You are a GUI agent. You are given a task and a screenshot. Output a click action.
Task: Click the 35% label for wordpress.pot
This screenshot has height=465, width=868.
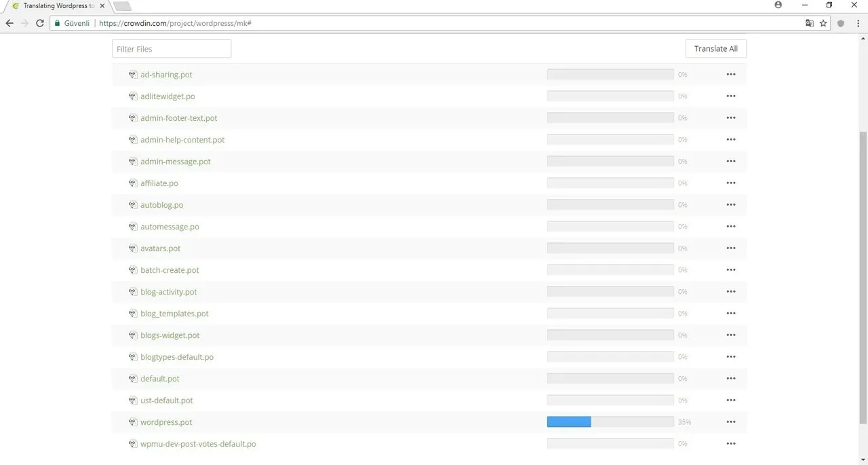pyautogui.click(x=684, y=422)
